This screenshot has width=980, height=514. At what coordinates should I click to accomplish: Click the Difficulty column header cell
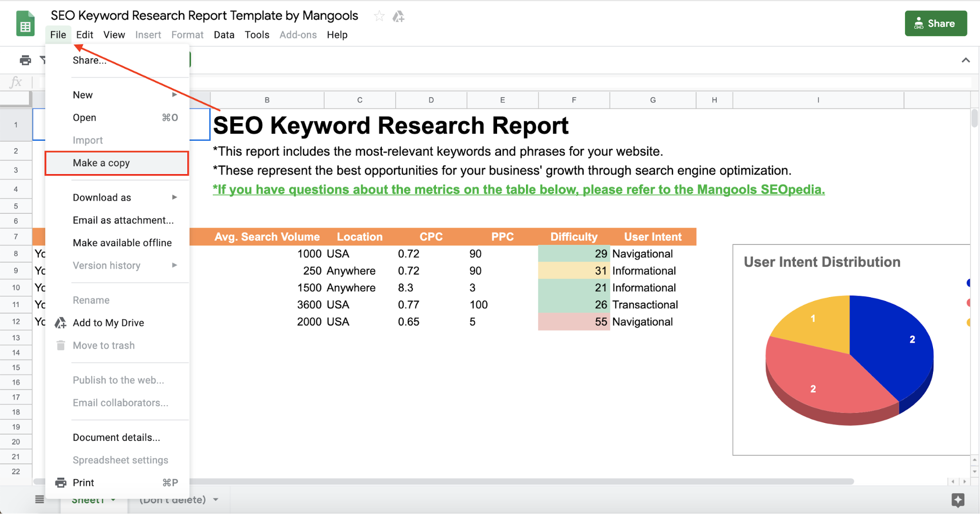[574, 237]
